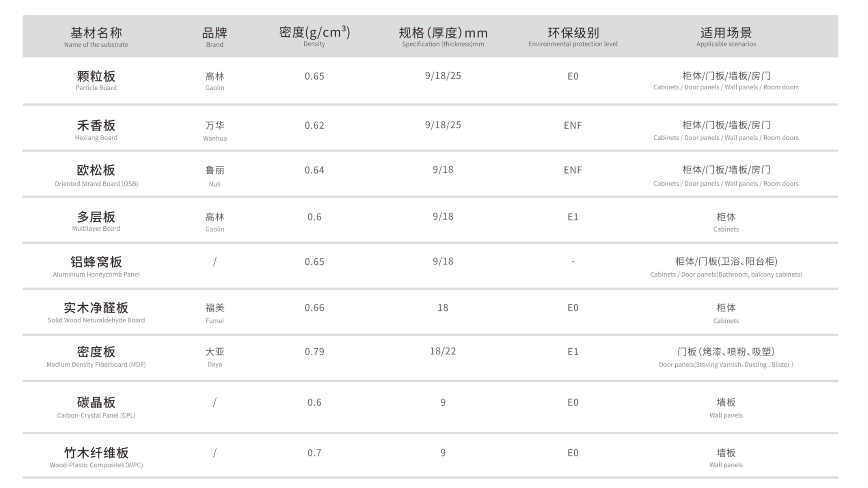Select the 18/22 thickness value
The image size is (868, 488).
click(443, 351)
